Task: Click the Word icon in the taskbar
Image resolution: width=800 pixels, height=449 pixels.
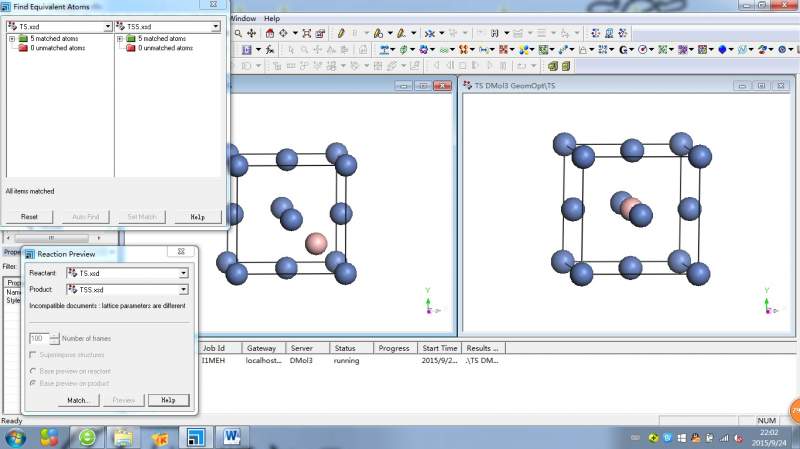Action: tap(231, 437)
